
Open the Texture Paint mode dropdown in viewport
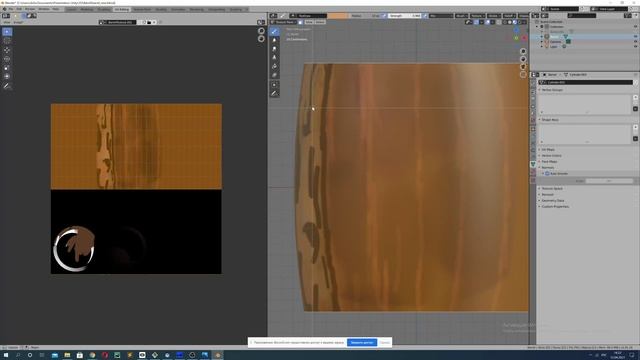tap(283, 22)
